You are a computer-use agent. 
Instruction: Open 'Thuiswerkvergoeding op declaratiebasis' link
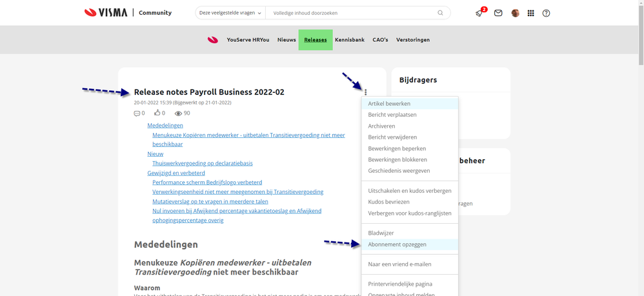203,163
